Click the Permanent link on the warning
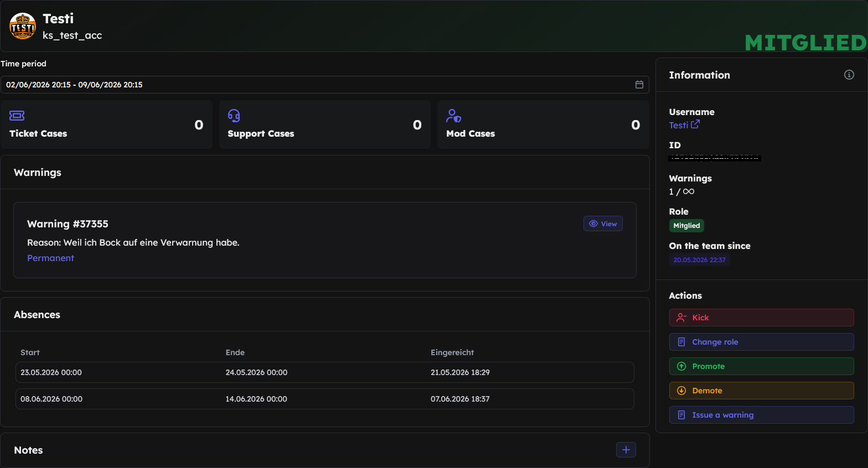 click(50, 258)
